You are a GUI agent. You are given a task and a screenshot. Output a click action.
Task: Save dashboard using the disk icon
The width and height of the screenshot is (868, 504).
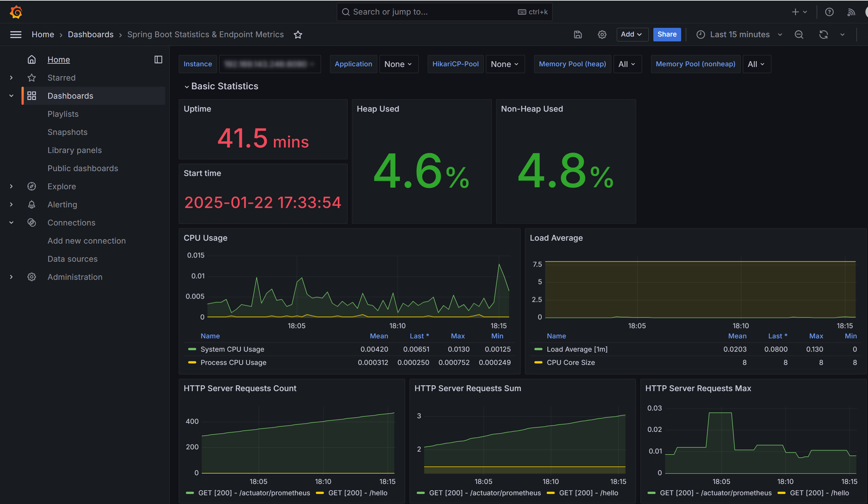pos(578,35)
